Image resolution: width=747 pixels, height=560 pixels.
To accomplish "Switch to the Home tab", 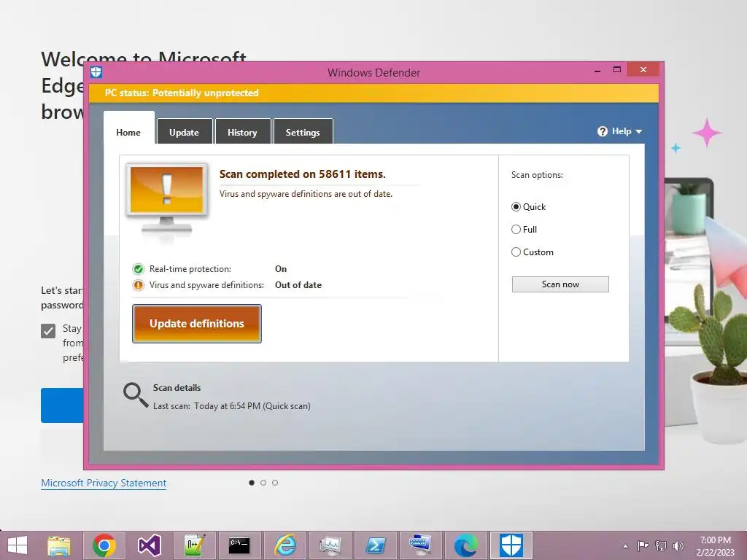I will coord(128,133).
